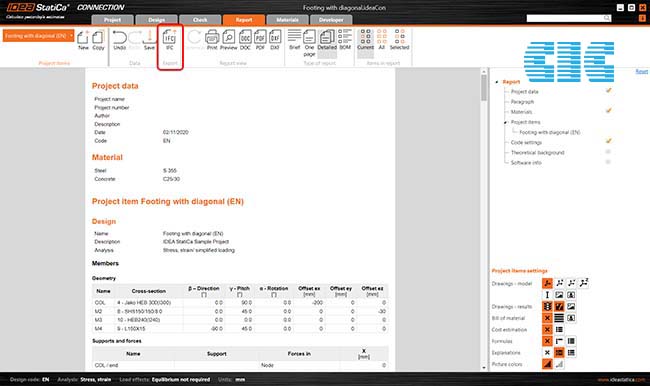This screenshot has height=386, width=650.
Task: Choose the BOM report type
Action: (x=345, y=40)
